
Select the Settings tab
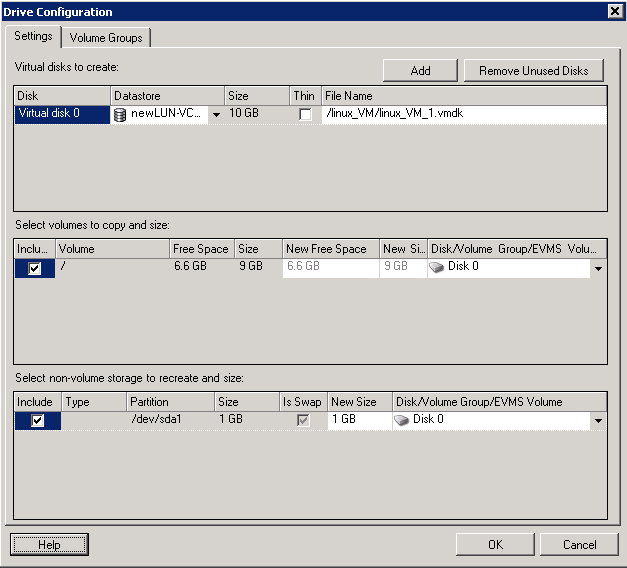33,37
